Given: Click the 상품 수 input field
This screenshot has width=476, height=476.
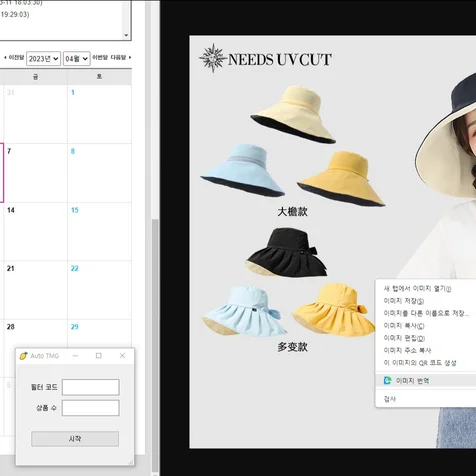Looking at the screenshot, I should (x=91, y=408).
